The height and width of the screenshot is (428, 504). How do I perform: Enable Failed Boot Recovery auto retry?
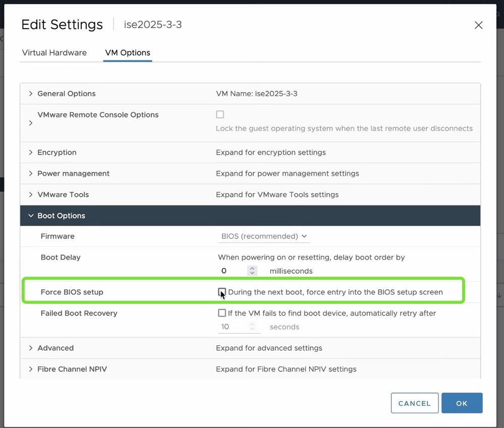pyautogui.click(x=222, y=313)
